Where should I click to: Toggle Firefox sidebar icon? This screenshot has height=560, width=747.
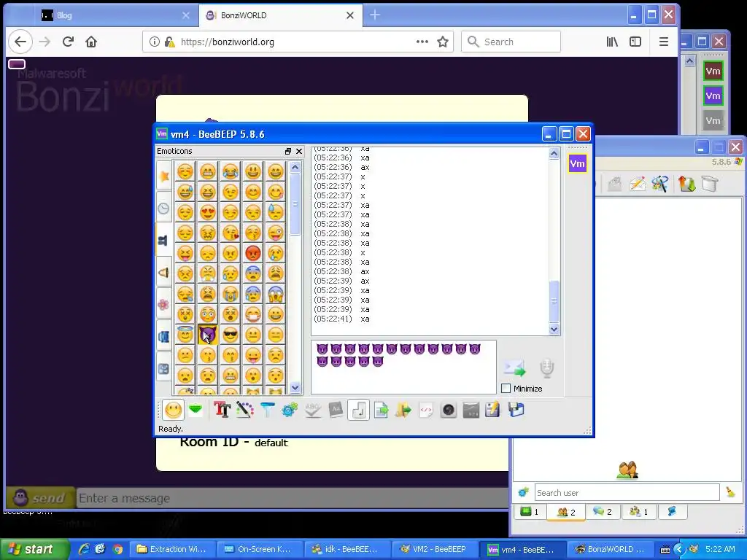click(635, 42)
